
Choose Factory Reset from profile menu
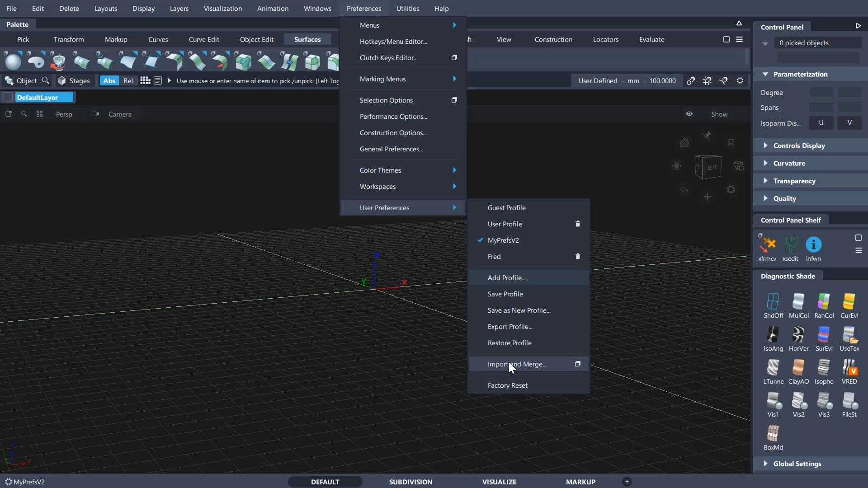507,385
